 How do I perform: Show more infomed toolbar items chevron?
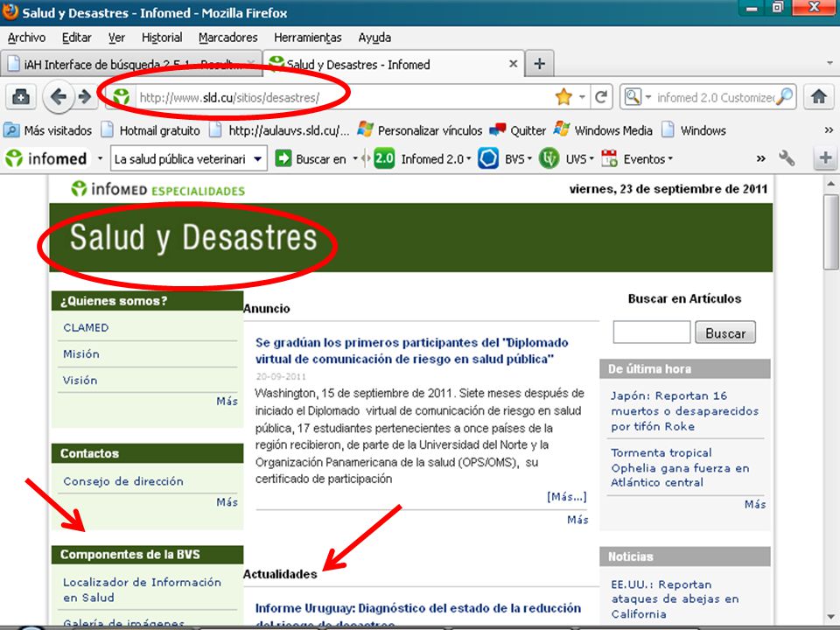pos(760,158)
